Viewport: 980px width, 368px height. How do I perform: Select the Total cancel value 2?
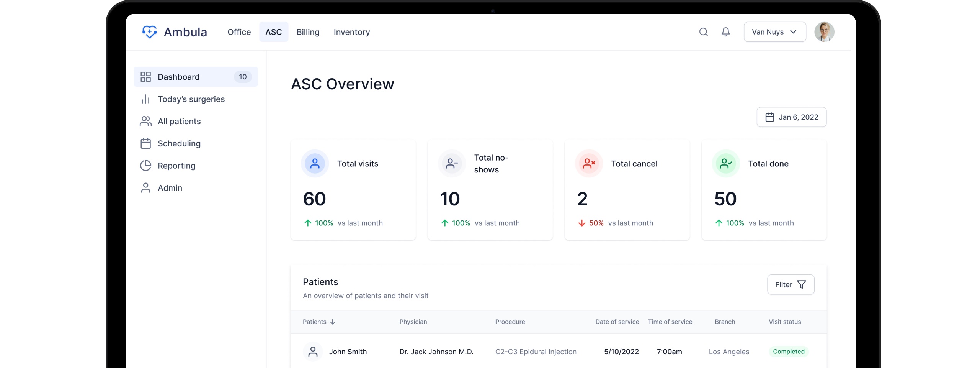[x=582, y=199]
